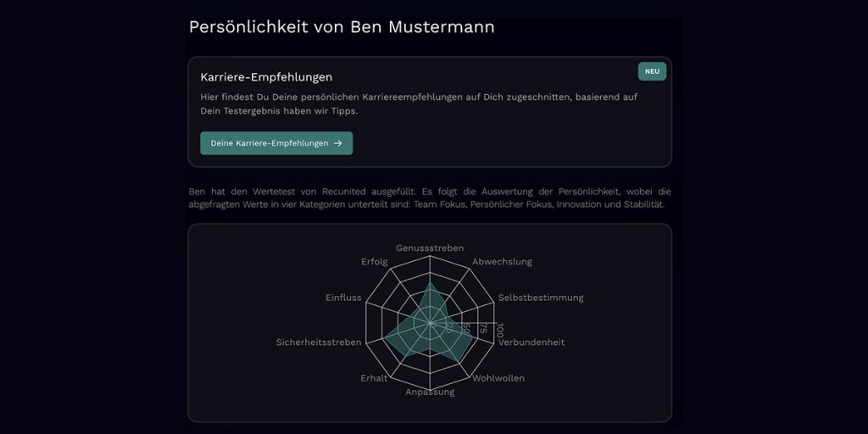Select the Wohlwollen axis label
The image size is (868, 434).
coord(498,379)
